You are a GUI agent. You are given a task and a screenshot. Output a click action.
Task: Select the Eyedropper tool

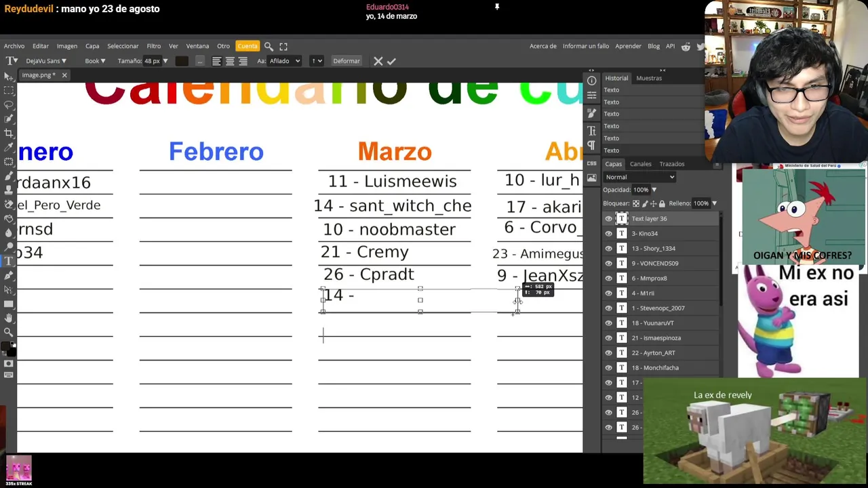8,147
